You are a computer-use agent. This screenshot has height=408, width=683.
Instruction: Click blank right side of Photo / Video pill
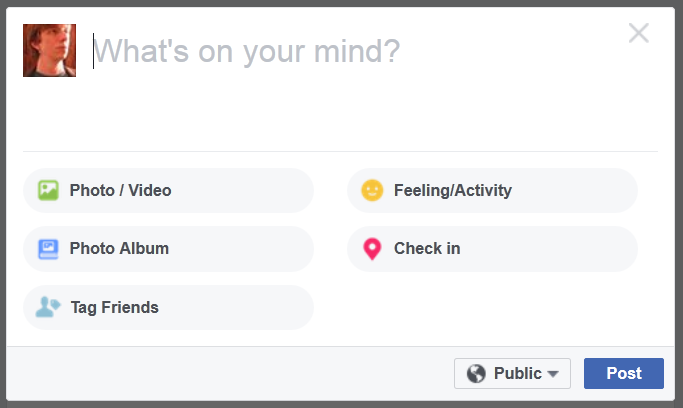tap(244, 190)
